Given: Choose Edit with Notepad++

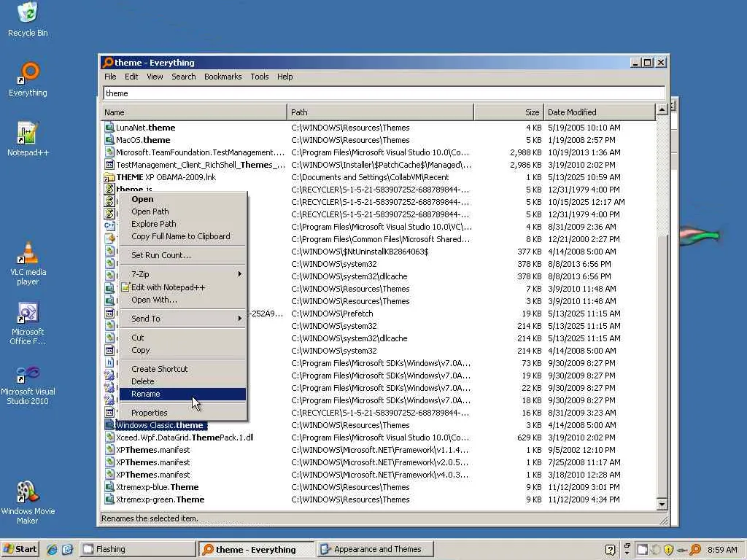Looking at the screenshot, I should coord(182,287).
